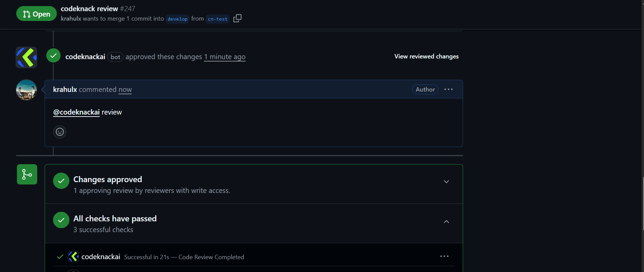Click the Author badge on the comment
The image size is (644, 272).
(425, 89)
